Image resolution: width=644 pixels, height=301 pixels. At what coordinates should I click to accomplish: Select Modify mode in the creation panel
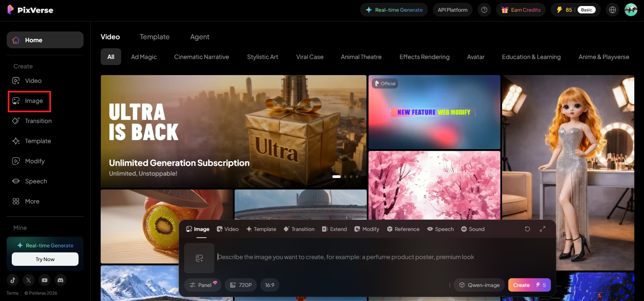[367, 229]
